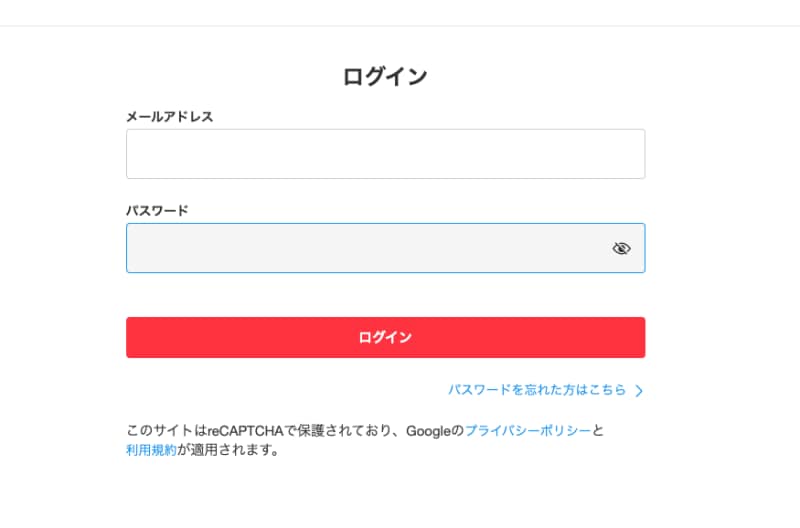Click the が適用されます text after 利用規約

[227, 450]
